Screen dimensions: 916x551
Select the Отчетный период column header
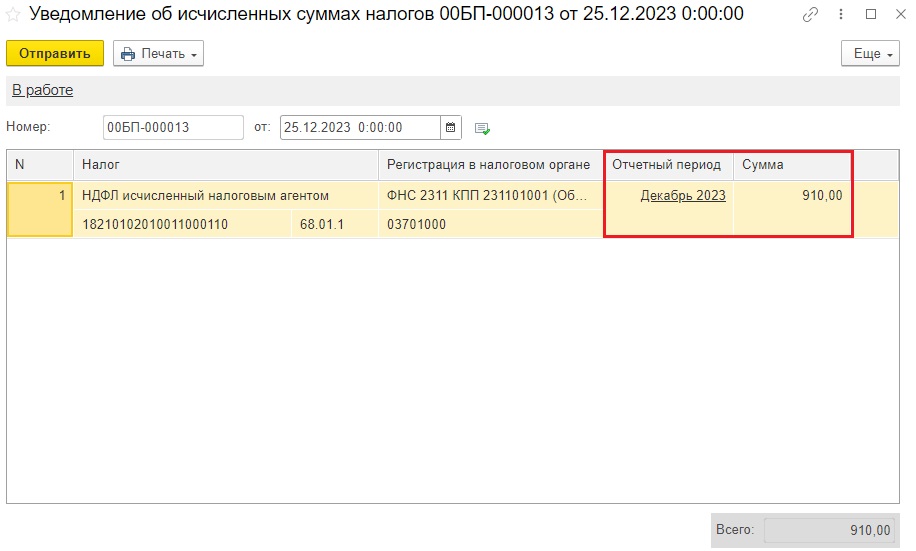669,165
